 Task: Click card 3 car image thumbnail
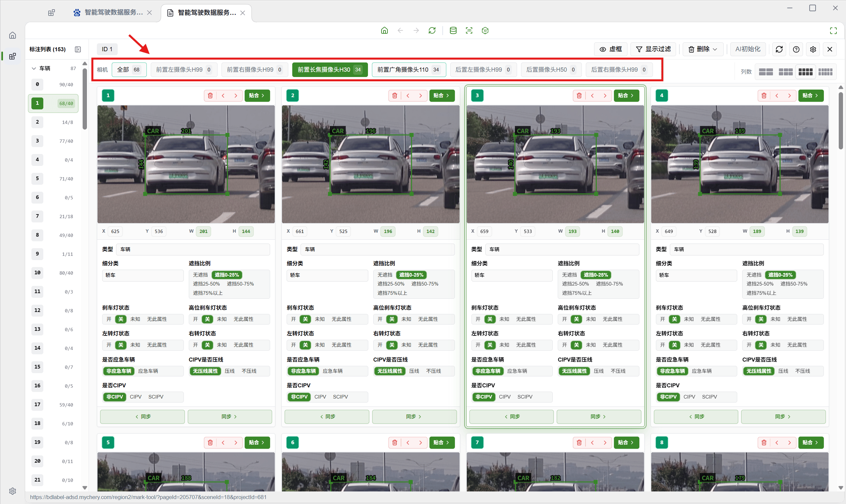tap(555, 164)
